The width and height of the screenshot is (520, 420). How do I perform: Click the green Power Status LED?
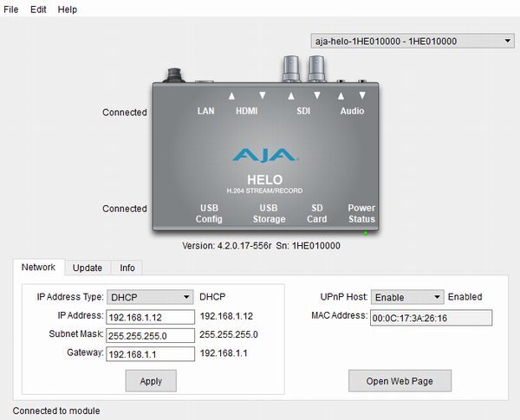[366, 233]
